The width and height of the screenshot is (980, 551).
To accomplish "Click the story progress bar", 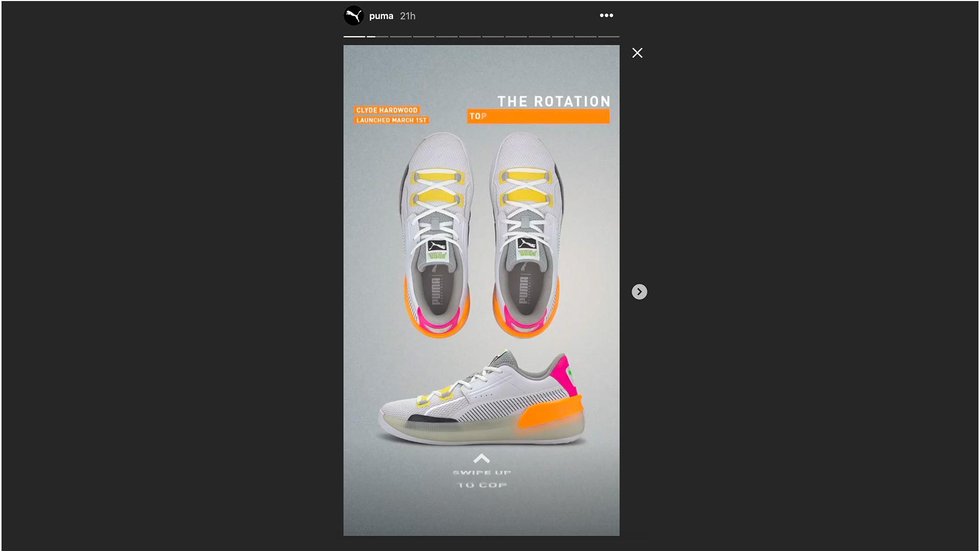I will coord(481,36).
